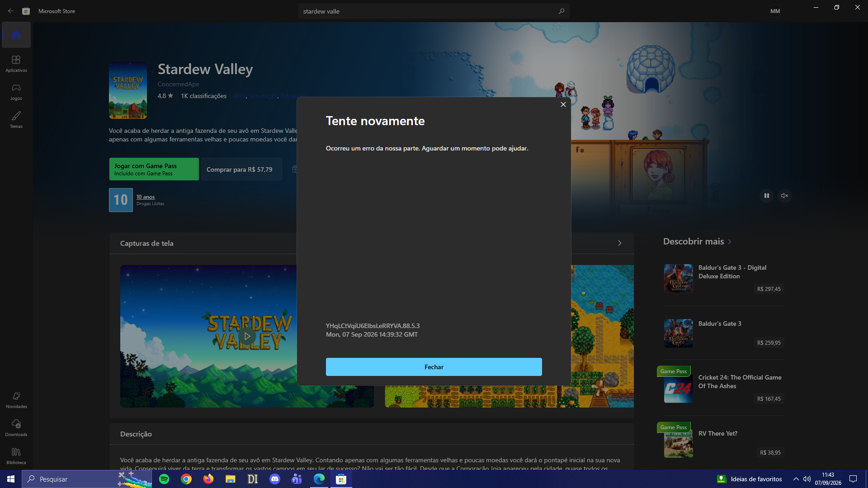Image resolution: width=868 pixels, height=488 pixels.
Task: Open Baldur's Gate 3 Digital Deluxe Edition
Action: (723, 278)
